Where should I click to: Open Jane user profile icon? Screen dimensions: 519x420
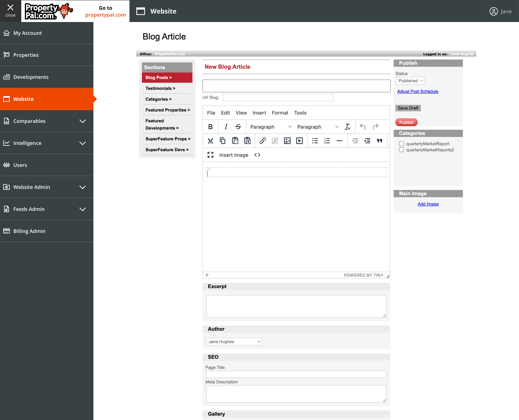pos(493,11)
